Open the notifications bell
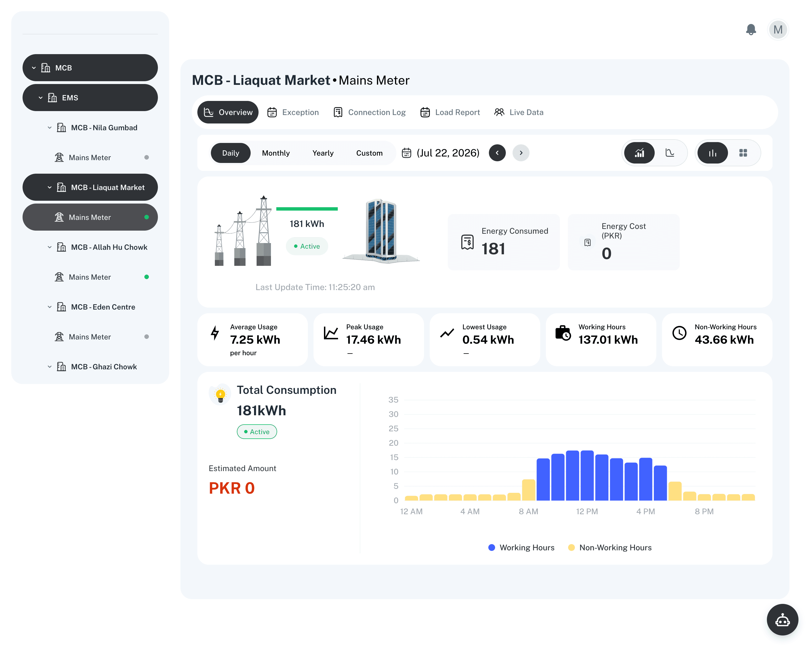 tap(751, 30)
